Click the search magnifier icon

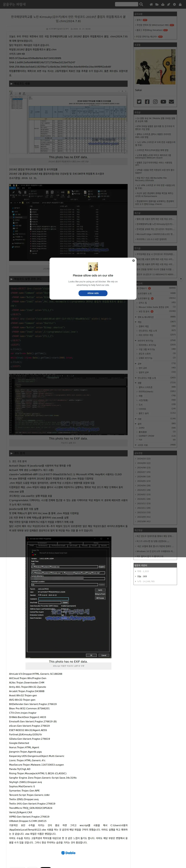[x=141, y=4]
